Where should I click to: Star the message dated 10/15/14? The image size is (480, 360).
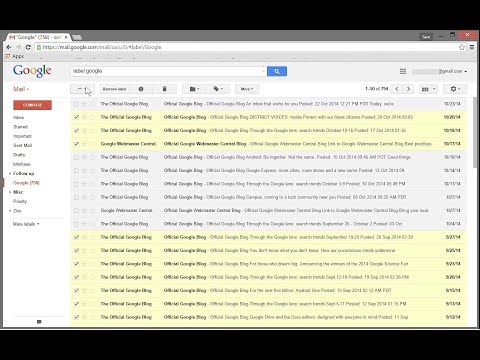coord(84,157)
